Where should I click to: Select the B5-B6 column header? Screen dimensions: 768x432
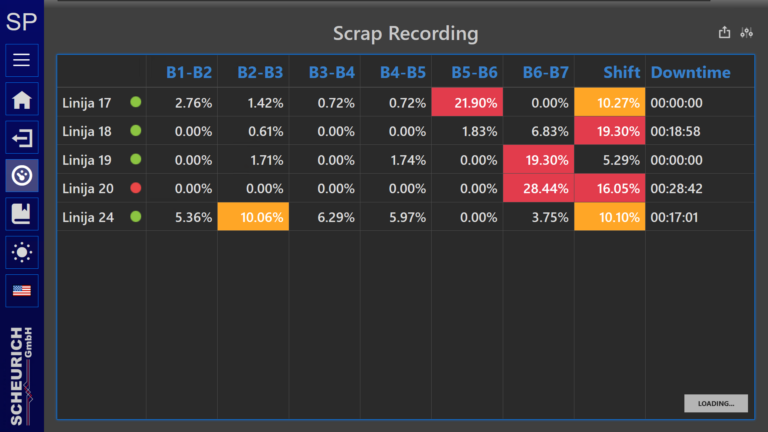474,72
